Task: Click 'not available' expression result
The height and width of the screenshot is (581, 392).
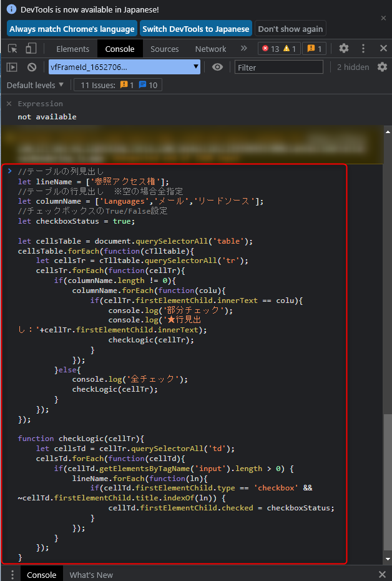Action: point(47,117)
